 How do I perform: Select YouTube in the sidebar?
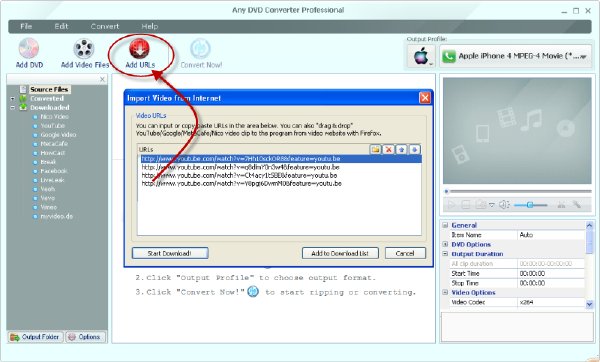tap(52, 126)
